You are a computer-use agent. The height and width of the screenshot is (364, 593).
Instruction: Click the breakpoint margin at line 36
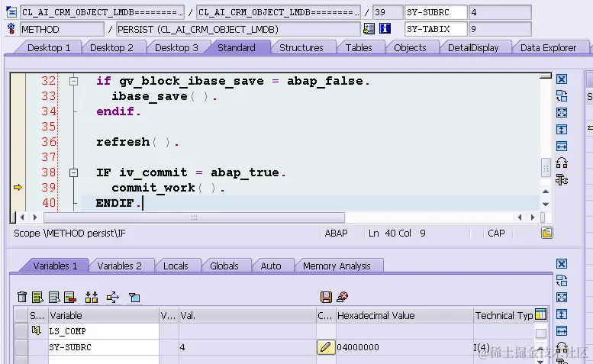18,142
